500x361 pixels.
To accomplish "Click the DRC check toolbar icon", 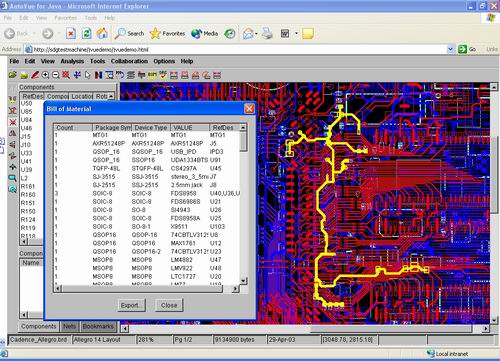I will [163, 75].
